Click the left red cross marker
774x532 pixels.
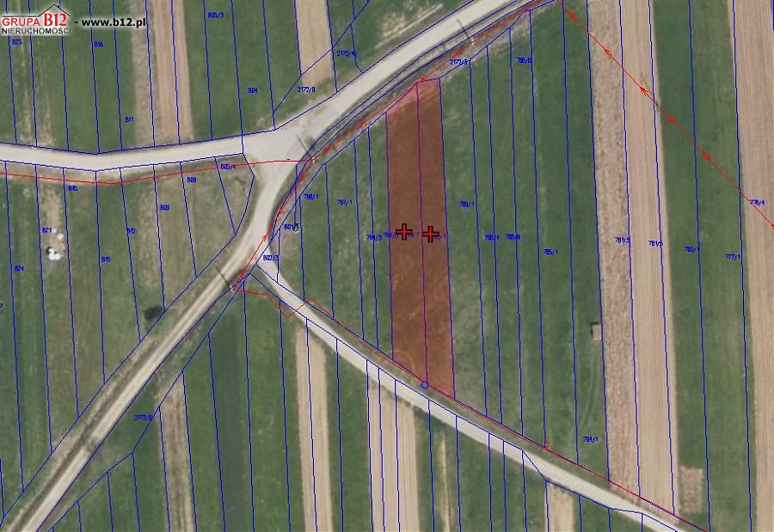404,231
